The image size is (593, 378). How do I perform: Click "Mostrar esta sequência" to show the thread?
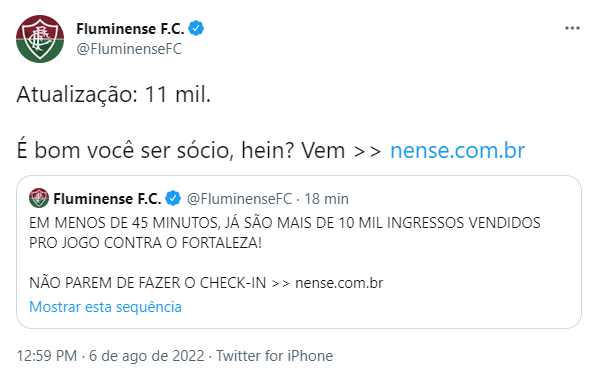(106, 307)
